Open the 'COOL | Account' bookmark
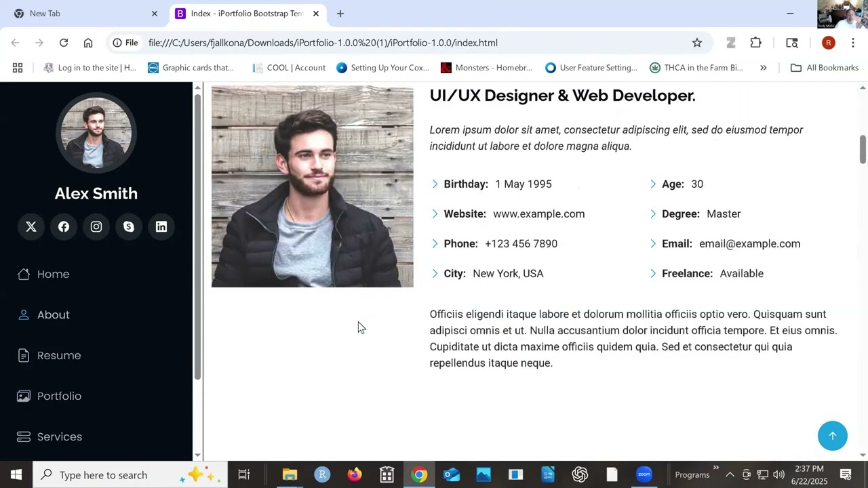 pyautogui.click(x=289, y=68)
